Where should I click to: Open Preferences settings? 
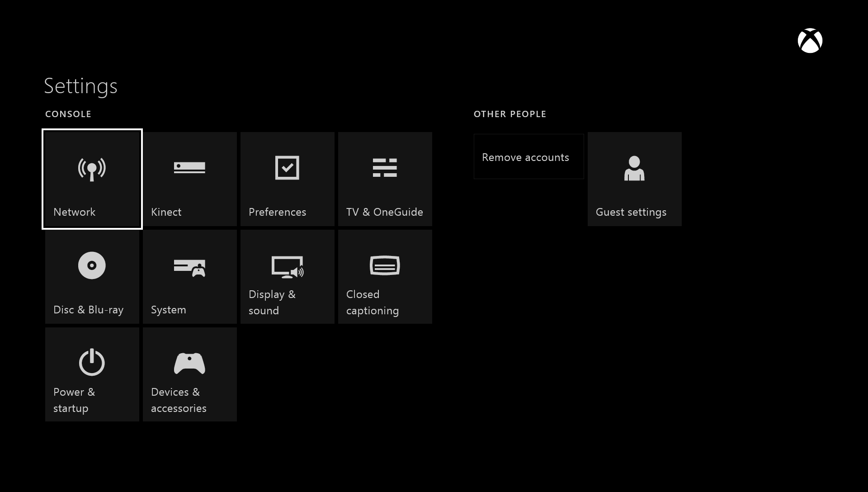click(288, 178)
